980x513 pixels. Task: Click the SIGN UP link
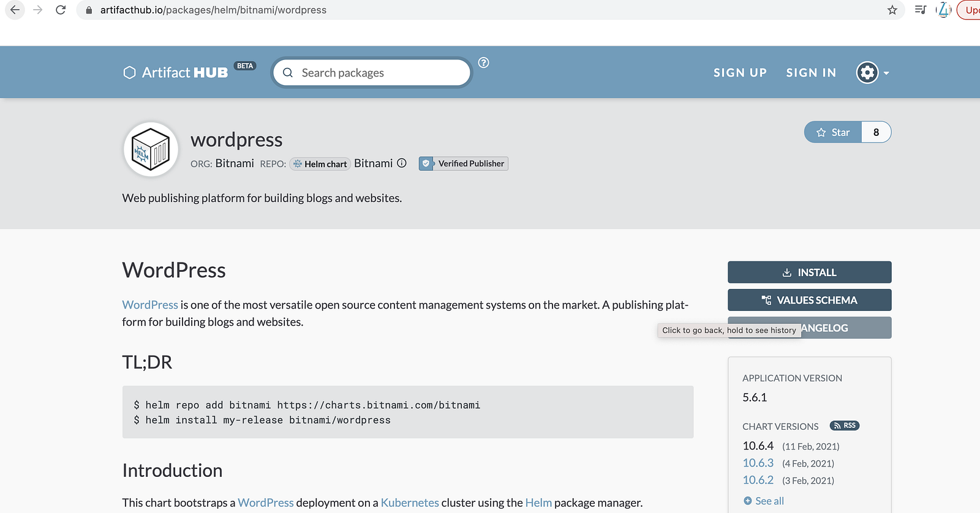tap(740, 73)
